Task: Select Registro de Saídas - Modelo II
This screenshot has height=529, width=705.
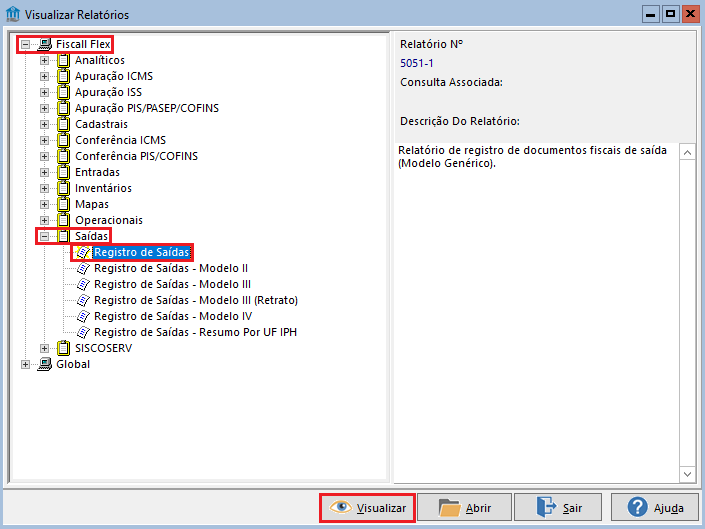Action: pos(171,269)
